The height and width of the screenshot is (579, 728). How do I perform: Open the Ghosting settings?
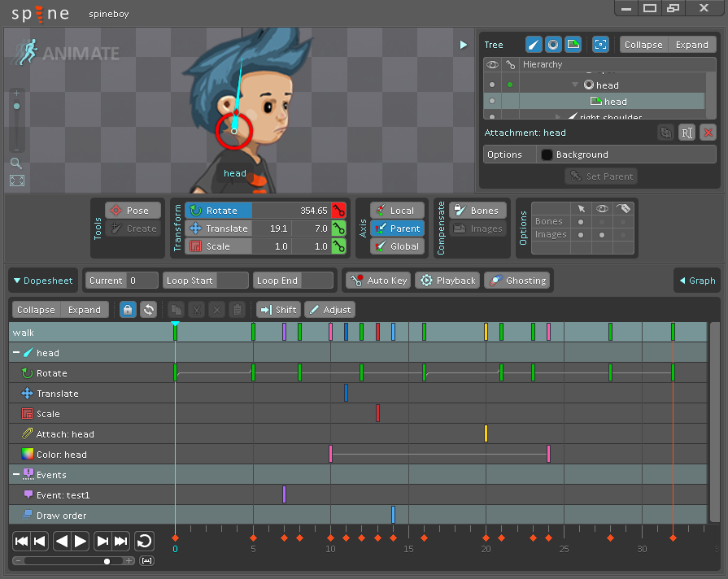coord(517,281)
